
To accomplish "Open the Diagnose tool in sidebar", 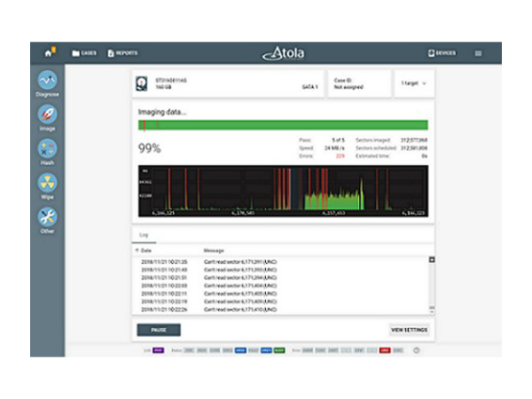I will click(x=47, y=81).
